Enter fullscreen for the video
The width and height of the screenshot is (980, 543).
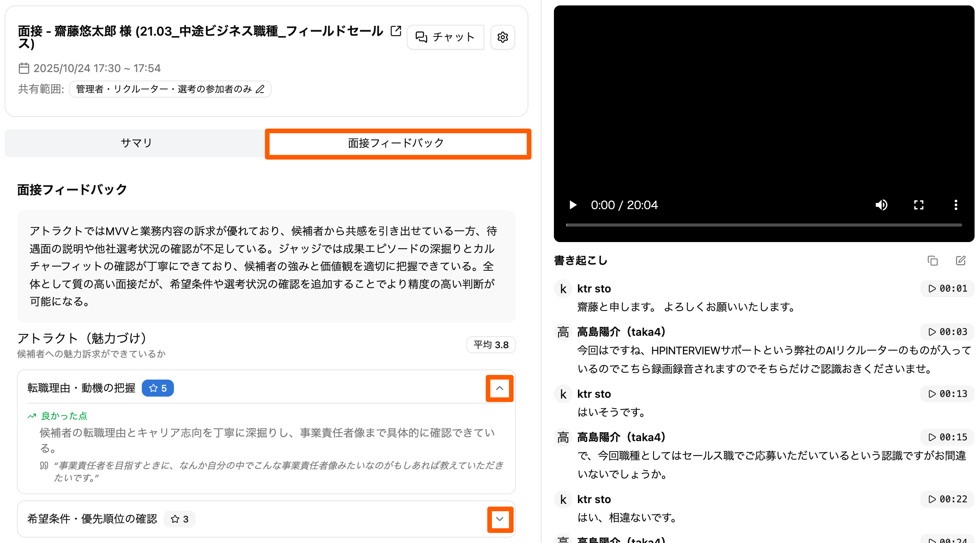pos(919,205)
